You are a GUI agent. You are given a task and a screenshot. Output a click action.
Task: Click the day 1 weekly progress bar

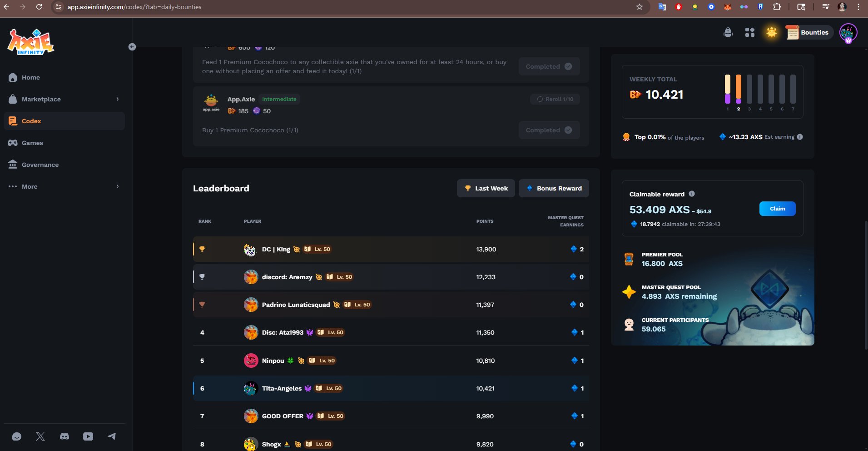click(x=728, y=89)
